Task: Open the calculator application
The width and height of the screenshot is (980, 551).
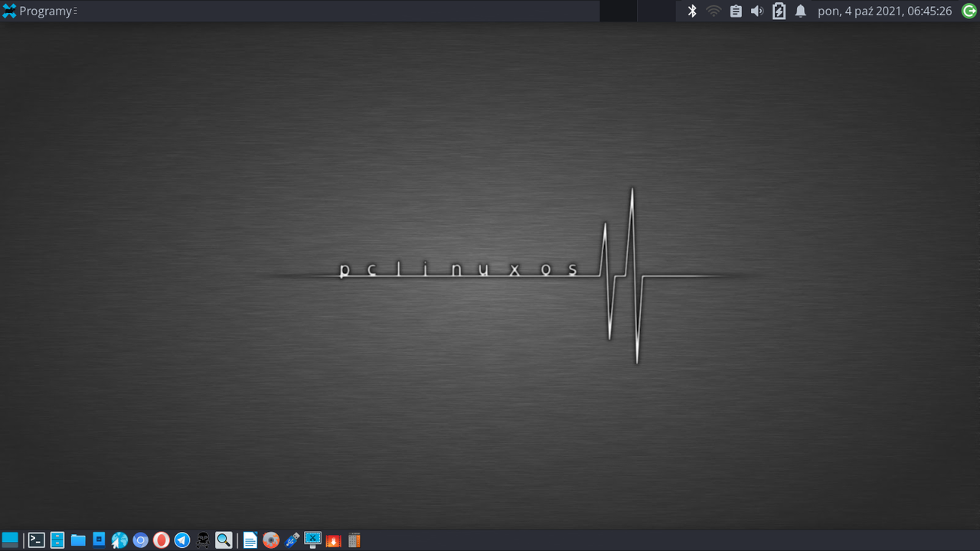Action: [x=354, y=540]
